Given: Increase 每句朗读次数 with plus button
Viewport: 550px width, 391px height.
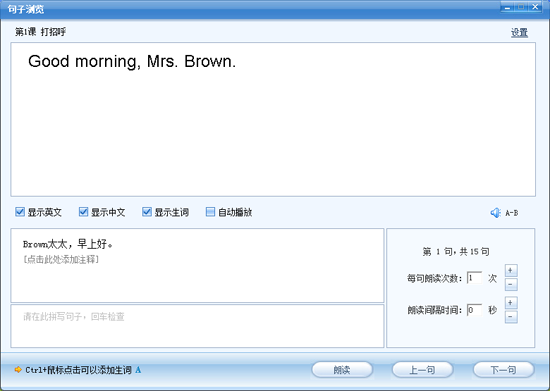Looking at the screenshot, I should [x=511, y=270].
